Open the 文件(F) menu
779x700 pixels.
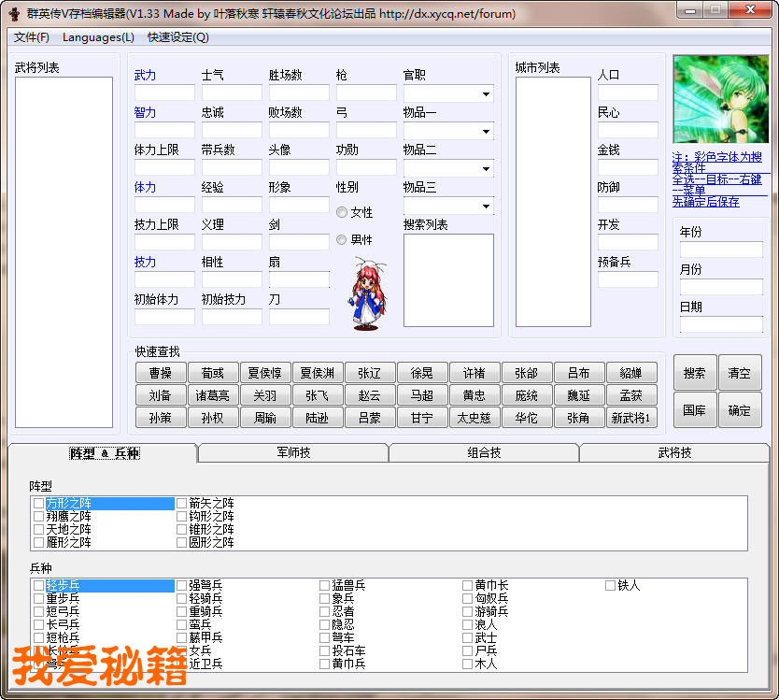(32, 37)
